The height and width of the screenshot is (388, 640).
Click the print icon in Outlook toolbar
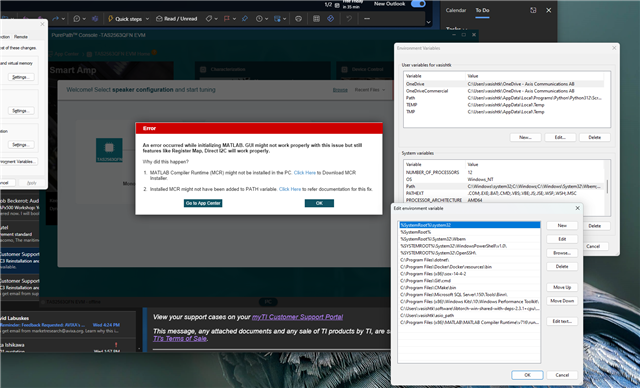[298, 19]
